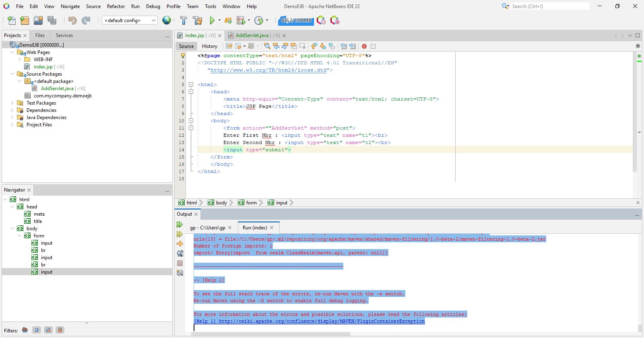Click the Clean and Build Project icon
644x338 pixels.
coord(197,21)
